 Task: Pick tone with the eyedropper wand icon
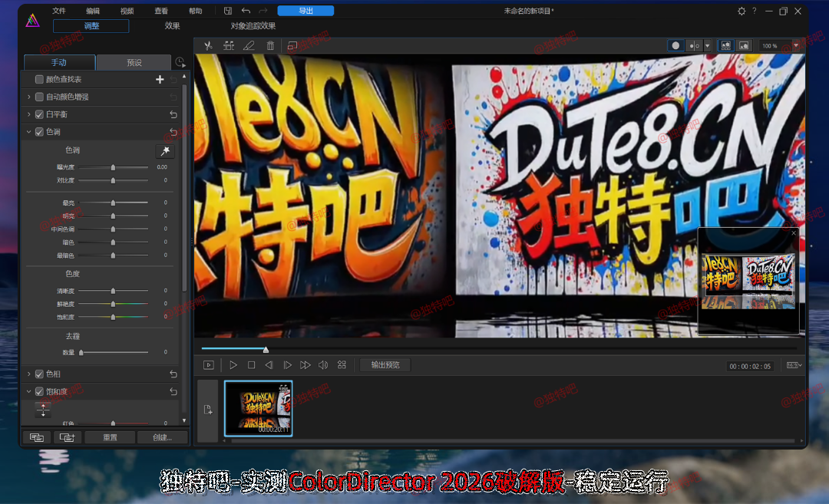(165, 151)
